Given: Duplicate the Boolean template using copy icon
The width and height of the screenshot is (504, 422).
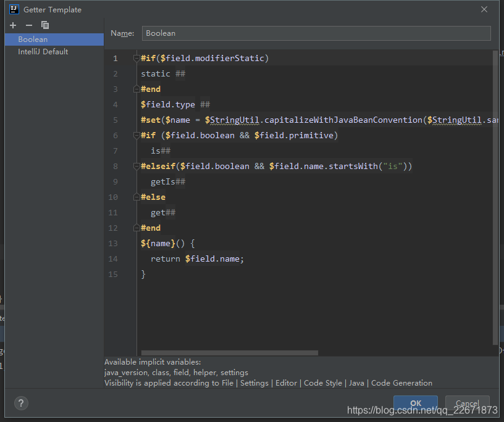Looking at the screenshot, I should click(44, 25).
